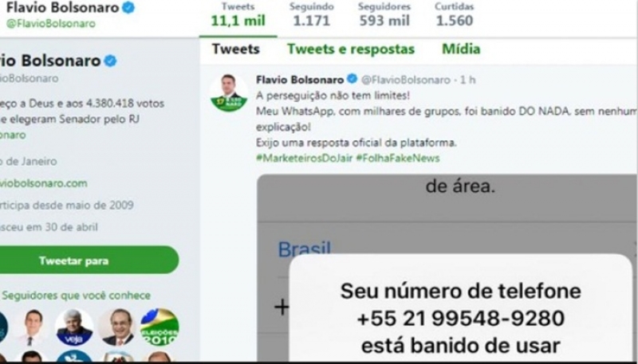Switch to the Mídia tab
Viewport: 638px width, 364px height.
[461, 49]
